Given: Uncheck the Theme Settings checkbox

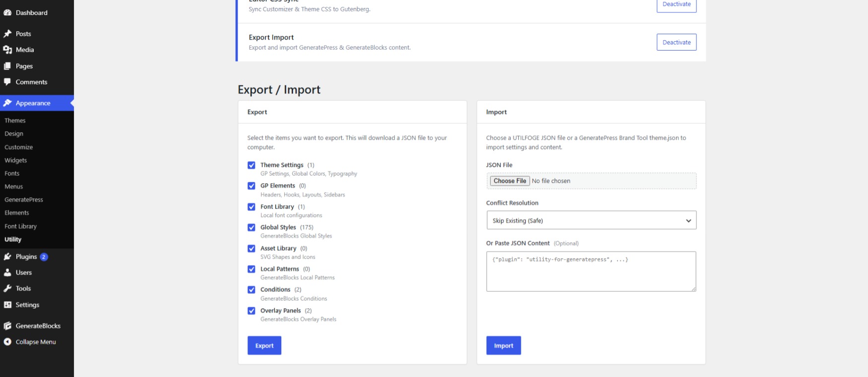Looking at the screenshot, I should point(251,165).
